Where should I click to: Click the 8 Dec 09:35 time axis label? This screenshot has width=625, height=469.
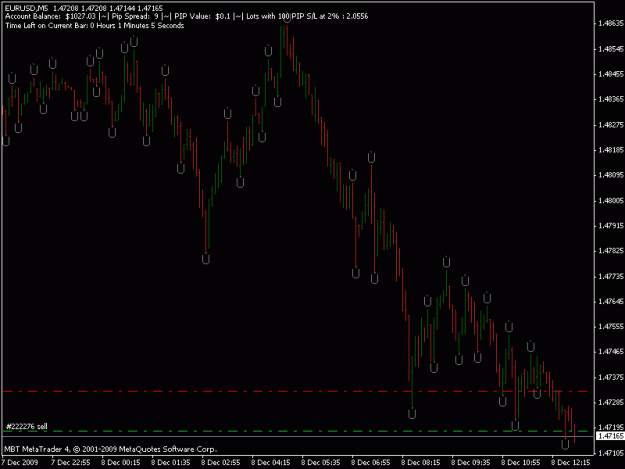click(x=471, y=463)
